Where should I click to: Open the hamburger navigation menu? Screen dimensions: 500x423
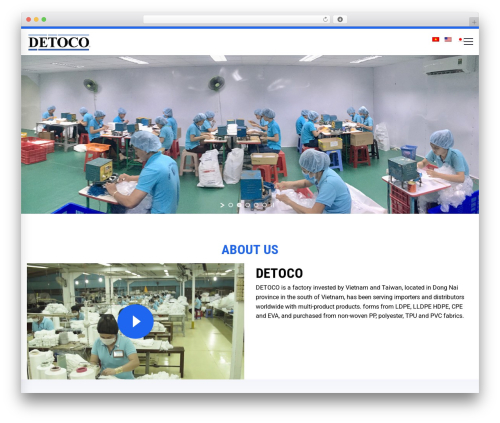point(468,41)
